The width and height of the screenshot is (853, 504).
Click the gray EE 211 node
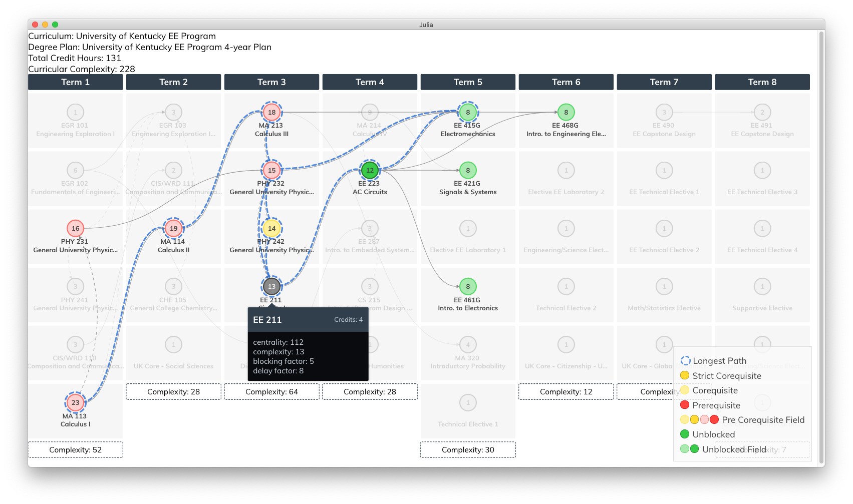(x=271, y=286)
